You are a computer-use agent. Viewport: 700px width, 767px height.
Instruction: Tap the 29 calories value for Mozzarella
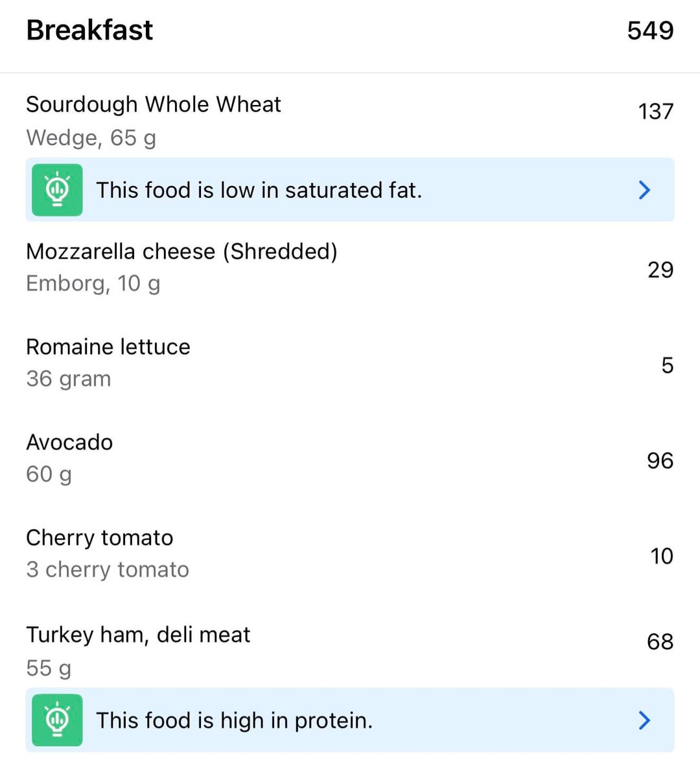[660, 270]
